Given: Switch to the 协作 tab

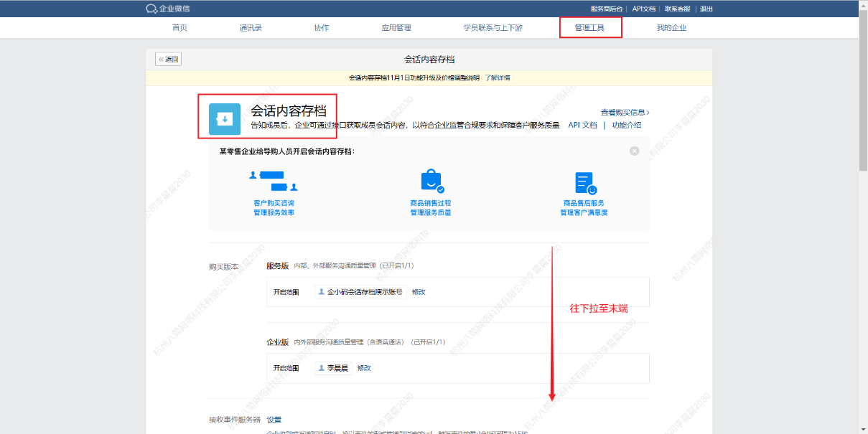Looking at the screenshot, I should (322, 28).
